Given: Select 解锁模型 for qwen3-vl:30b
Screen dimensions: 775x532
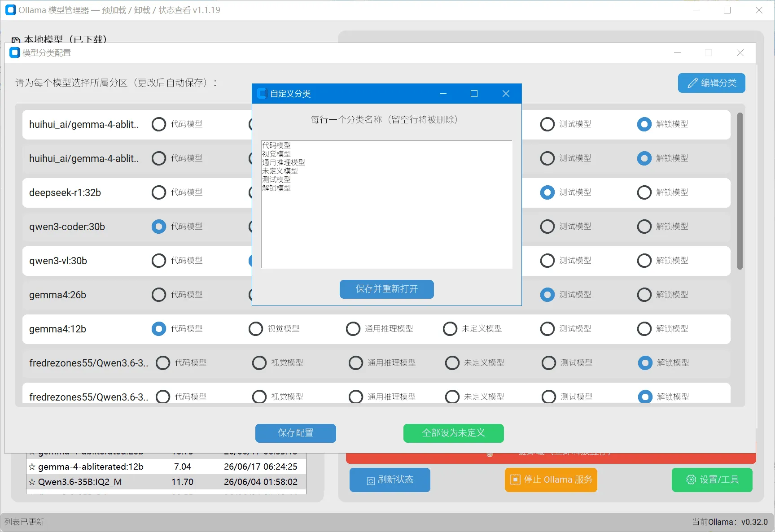Looking at the screenshot, I should click(644, 261).
